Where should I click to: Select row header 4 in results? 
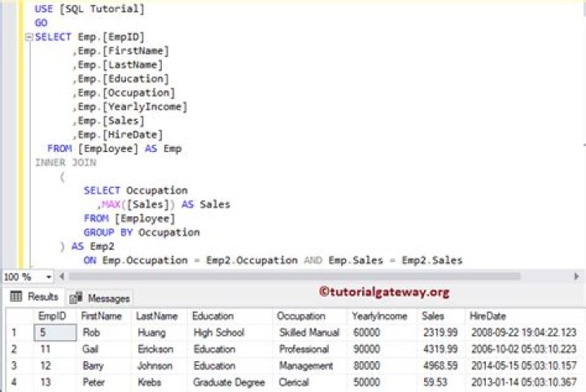[x=20, y=382]
